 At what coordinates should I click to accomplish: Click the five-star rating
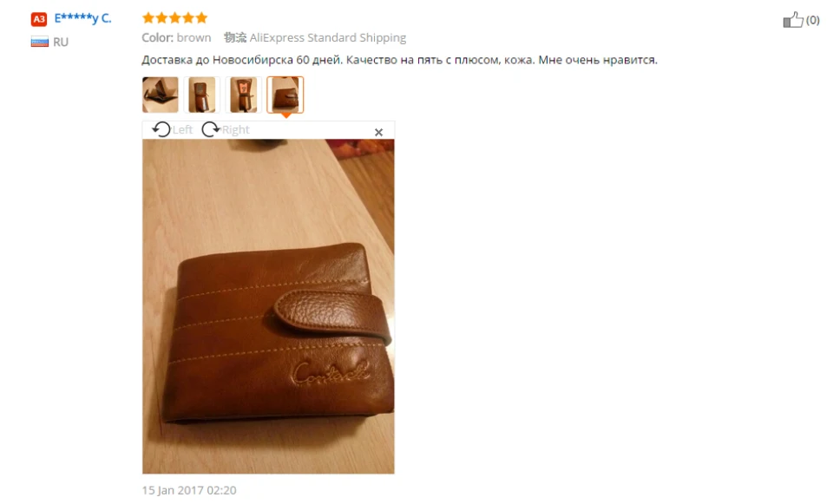pyautogui.click(x=174, y=18)
